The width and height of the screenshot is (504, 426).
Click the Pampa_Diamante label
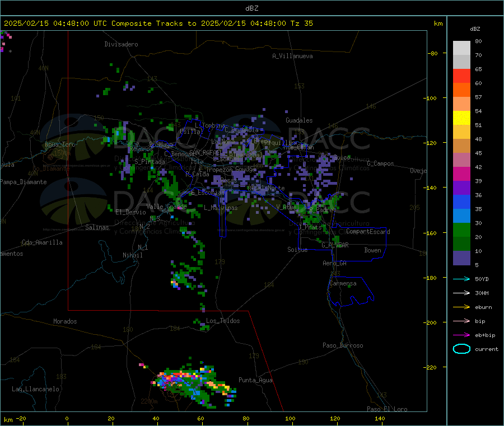(x=24, y=182)
